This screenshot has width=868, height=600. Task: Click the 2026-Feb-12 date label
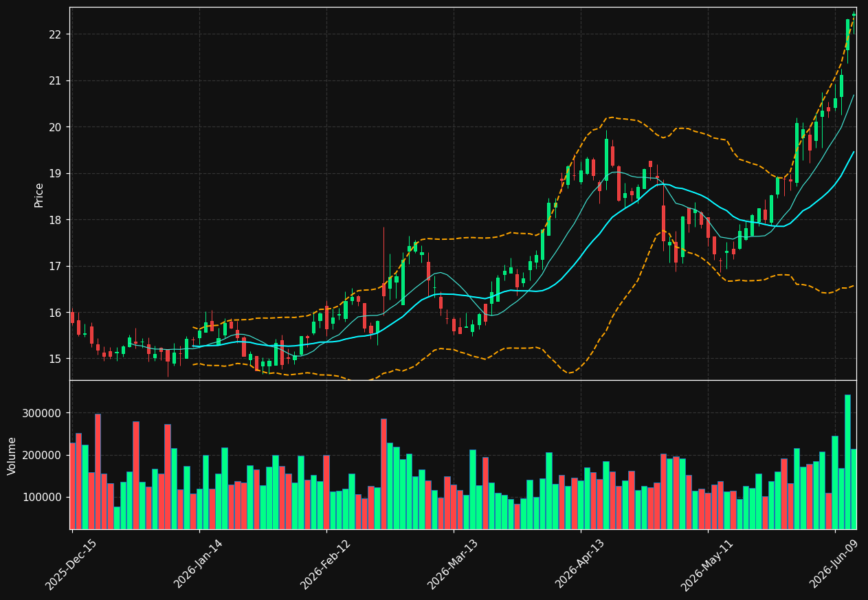point(326,564)
